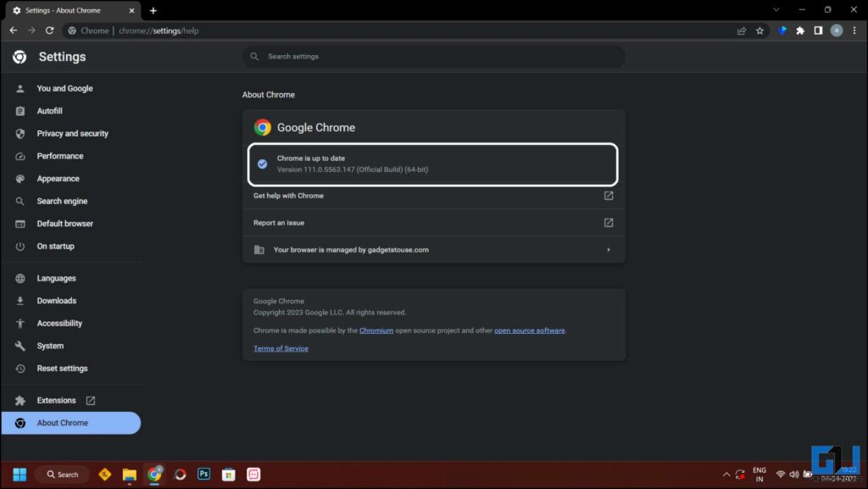Open the Terms of Service link
868x489 pixels.
coord(281,347)
